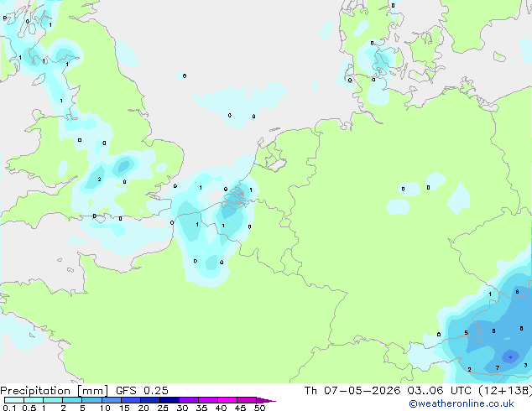532x411 pixels.
Task: Click the '25' legend scale label
Action: (x=163, y=408)
